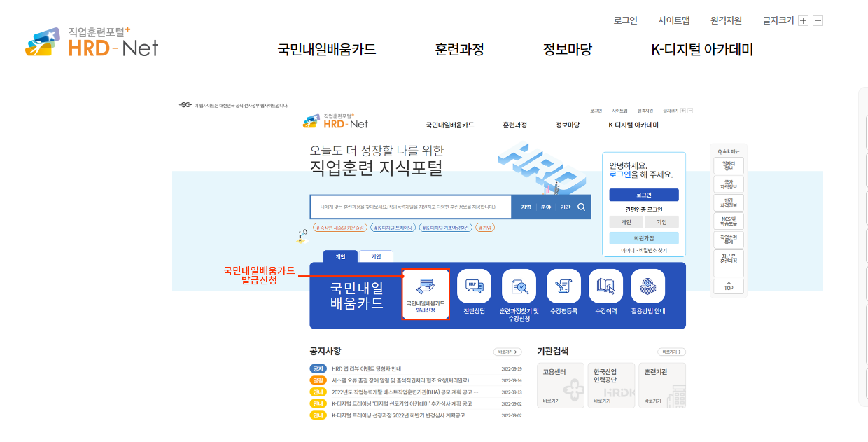Click the small K-디지털 아카데미 menu inside the guide image
868x442 pixels.
(633, 125)
